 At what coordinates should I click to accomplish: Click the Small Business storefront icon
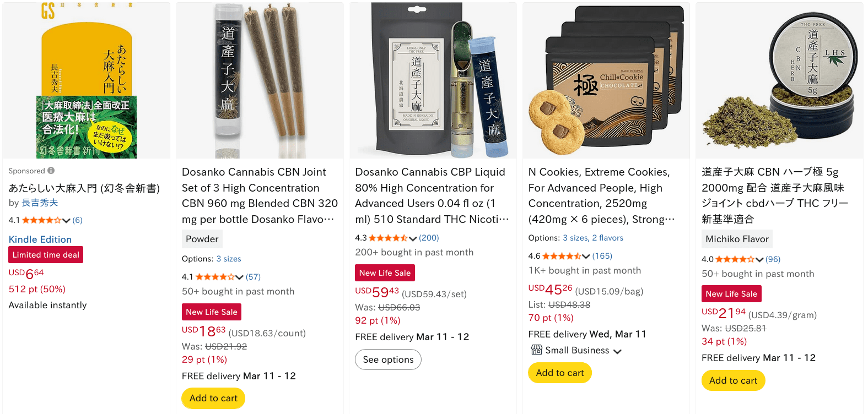click(x=536, y=350)
